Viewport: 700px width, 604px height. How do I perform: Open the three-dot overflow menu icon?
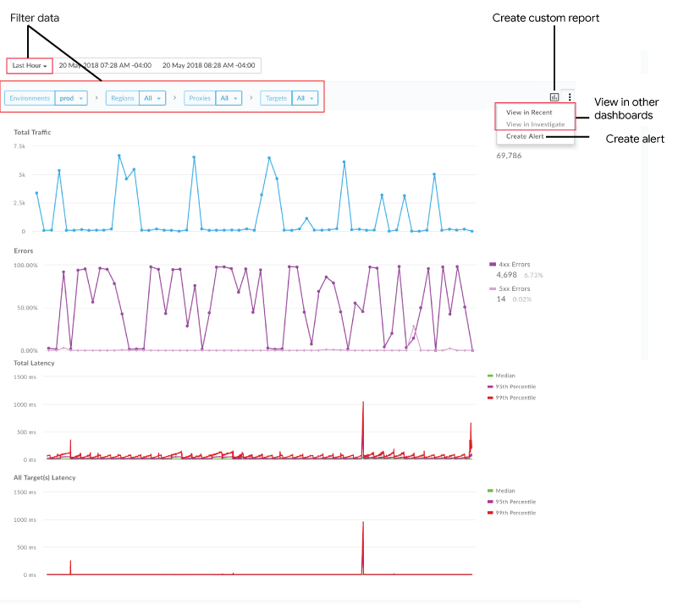[x=570, y=97]
